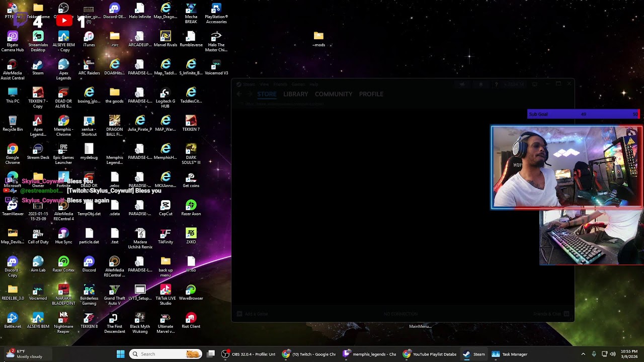Select the This PC desktop icon
The image size is (644, 362).
coord(13,96)
